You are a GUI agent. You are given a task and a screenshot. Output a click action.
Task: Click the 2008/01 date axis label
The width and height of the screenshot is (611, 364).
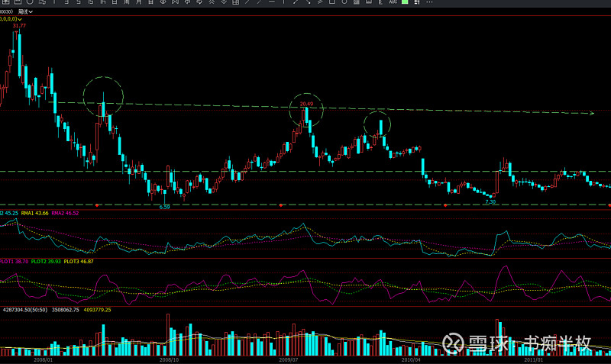tap(43, 359)
